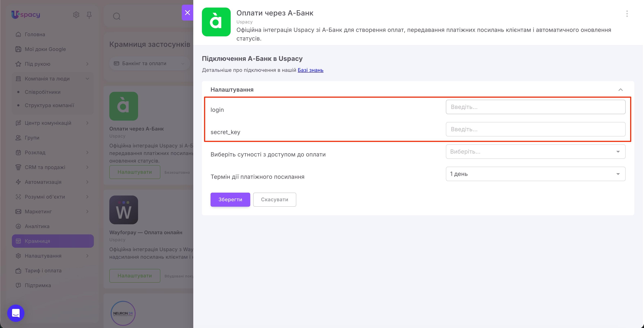Click Оплати через А-Банк card title
Image resolution: width=644 pixels, height=328 pixels.
(136, 129)
